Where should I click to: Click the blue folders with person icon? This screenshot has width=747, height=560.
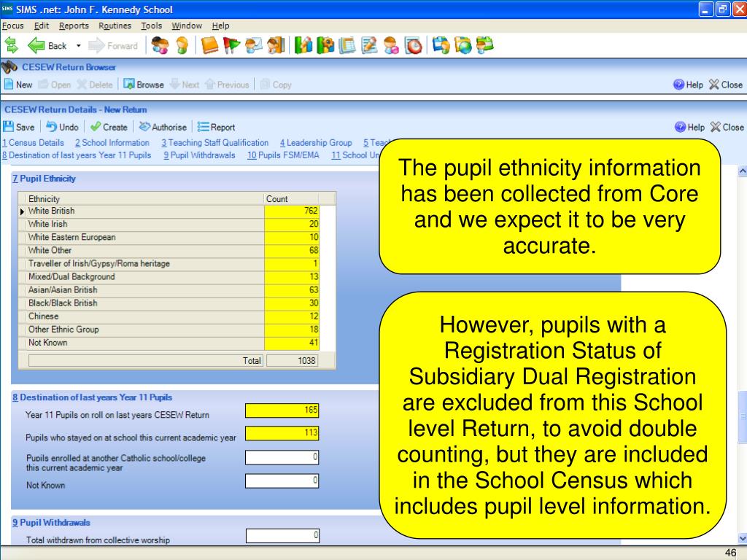[441, 45]
